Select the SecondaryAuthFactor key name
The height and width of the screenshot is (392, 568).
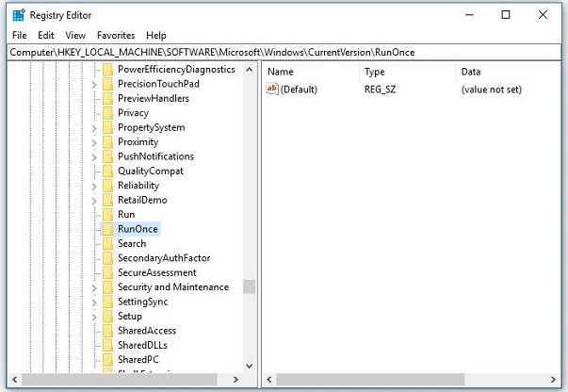(164, 257)
